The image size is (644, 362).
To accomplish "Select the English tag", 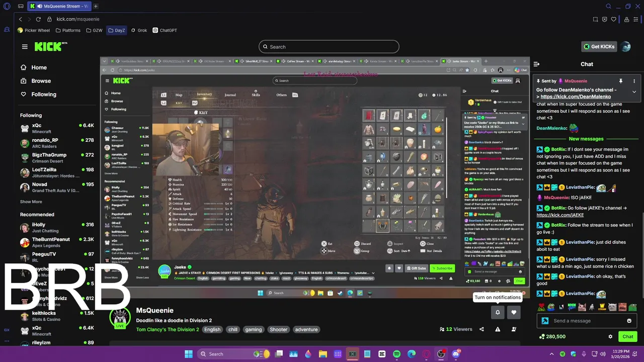I will pyautogui.click(x=212, y=330).
